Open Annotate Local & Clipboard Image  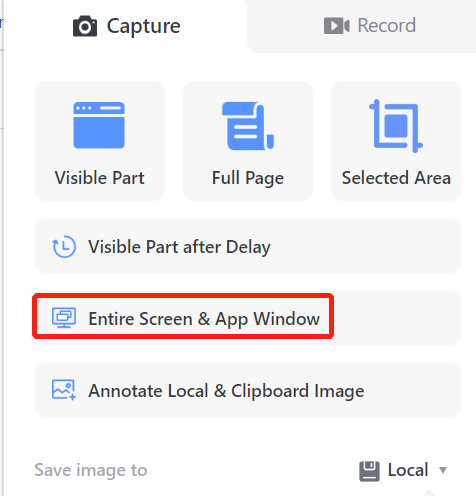pyautogui.click(x=248, y=390)
